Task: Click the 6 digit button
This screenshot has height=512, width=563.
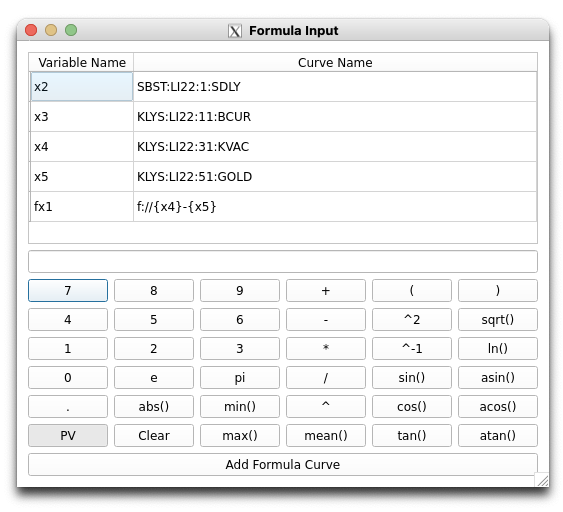Action: pyautogui.click(x=240, y=320)
